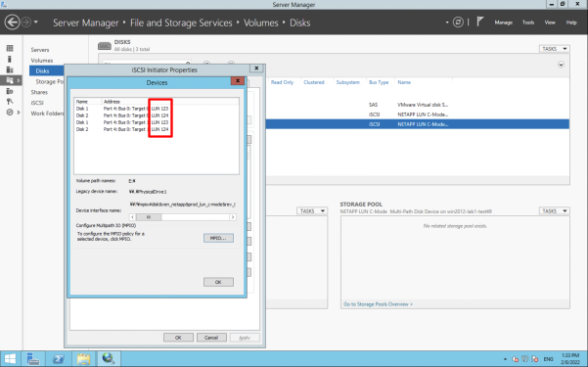The height and width of the screenshot is (367, 588).
Task: Follow the Go to Storage Pools Overview link
Action: tap(378, 304)
